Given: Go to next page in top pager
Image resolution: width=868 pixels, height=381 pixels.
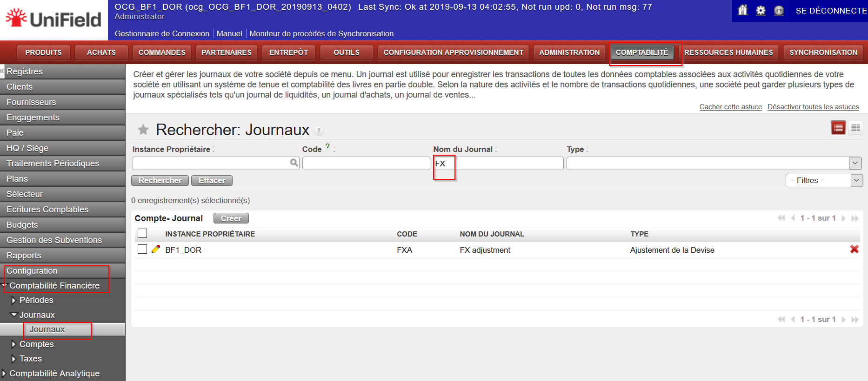Looking at the screenshot, I should click(843, 218).
